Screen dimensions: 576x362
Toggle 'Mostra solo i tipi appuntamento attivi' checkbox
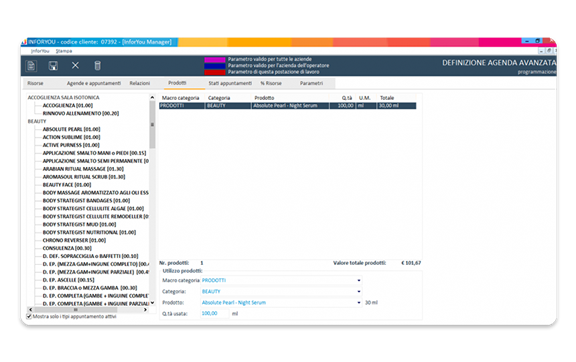click(x=29, y=316)
